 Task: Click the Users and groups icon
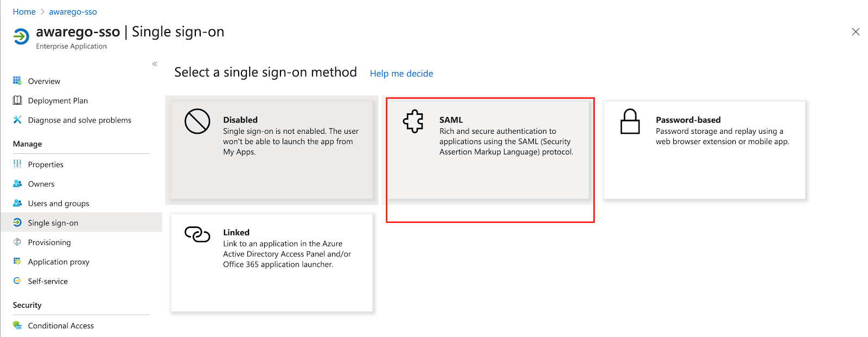[x=17, y=203]
